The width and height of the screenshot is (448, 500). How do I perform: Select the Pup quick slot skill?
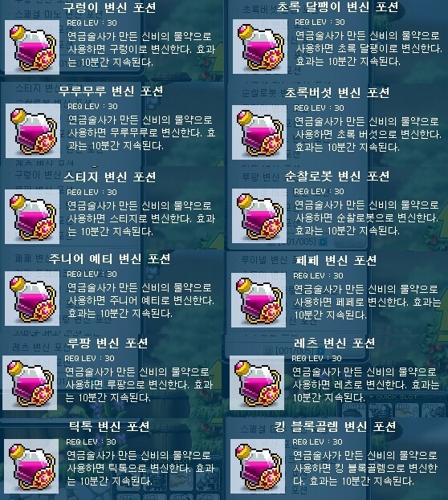pyautogui.click(x=434, y=410)
